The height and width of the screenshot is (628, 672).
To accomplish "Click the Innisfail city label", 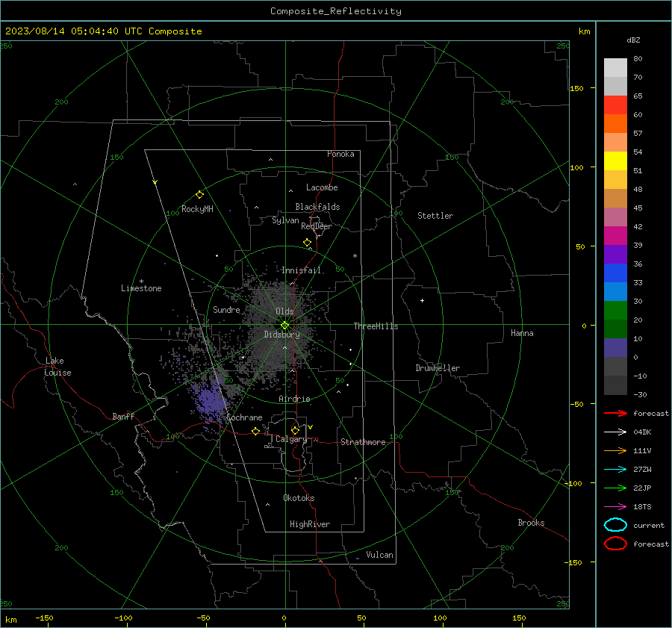I will click(302, 270).
